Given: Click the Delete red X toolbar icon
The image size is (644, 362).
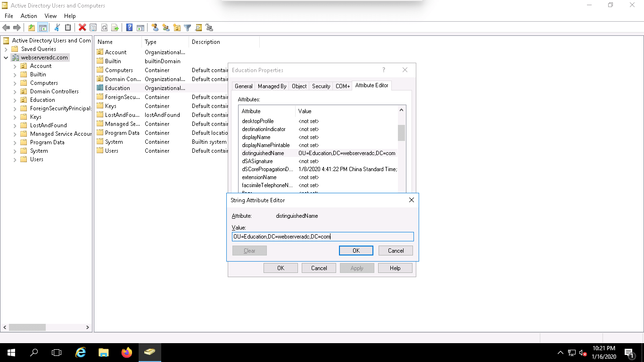Looking at the screenshot, I should pos(82,28).
